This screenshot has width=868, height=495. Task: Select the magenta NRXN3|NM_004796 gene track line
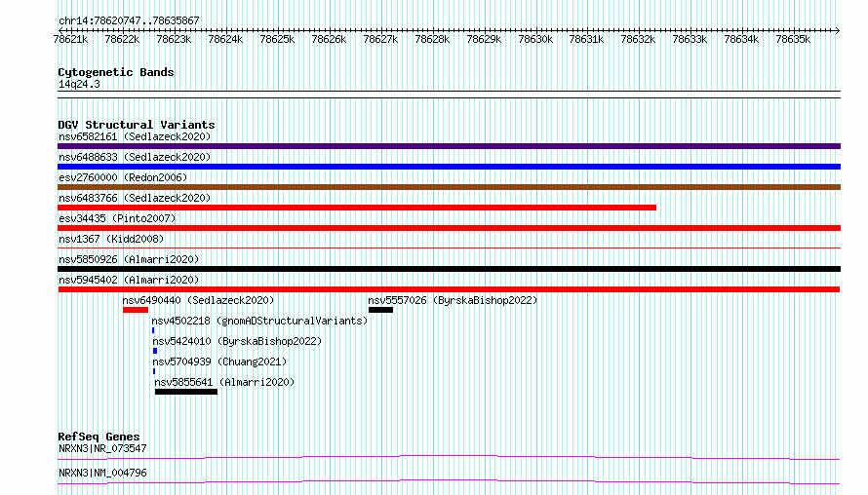click(449, 481)
